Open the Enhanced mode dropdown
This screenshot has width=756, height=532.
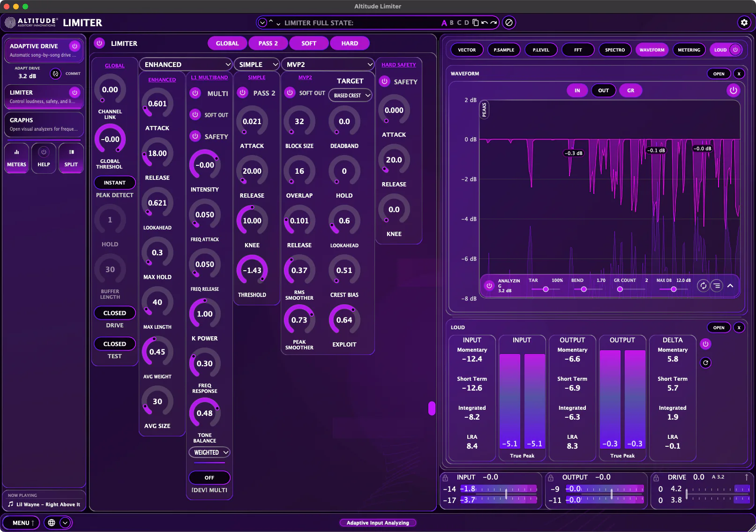coord(186,65)
